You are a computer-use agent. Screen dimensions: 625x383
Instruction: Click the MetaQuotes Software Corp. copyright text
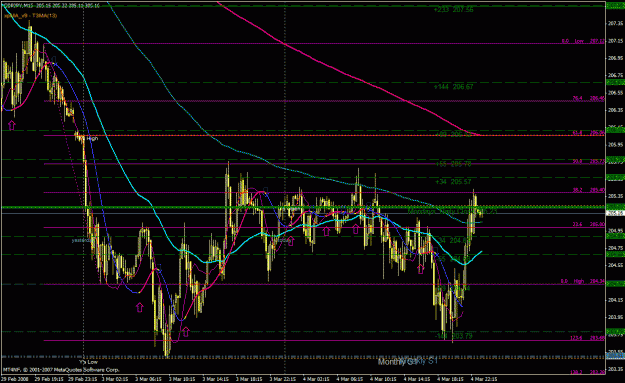[x=61, y=370]
